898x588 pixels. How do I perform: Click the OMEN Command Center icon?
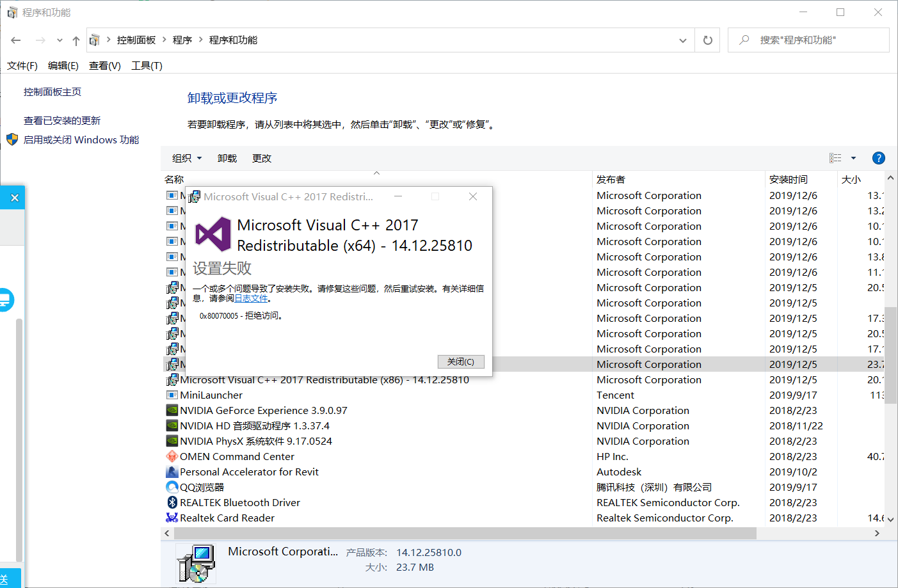tap(172, 457)
